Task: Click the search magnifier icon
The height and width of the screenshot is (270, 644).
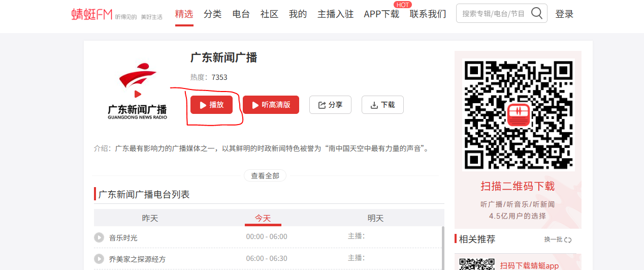Action: pos(536,14)
